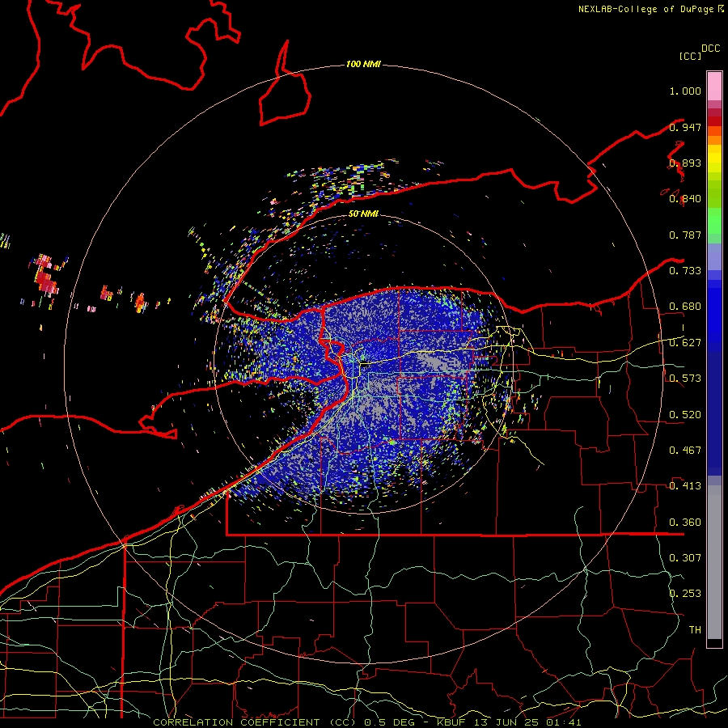Screen dimensions: 728x728
Task: Click the 0.893 scale value
Action: tap(685, 163)
